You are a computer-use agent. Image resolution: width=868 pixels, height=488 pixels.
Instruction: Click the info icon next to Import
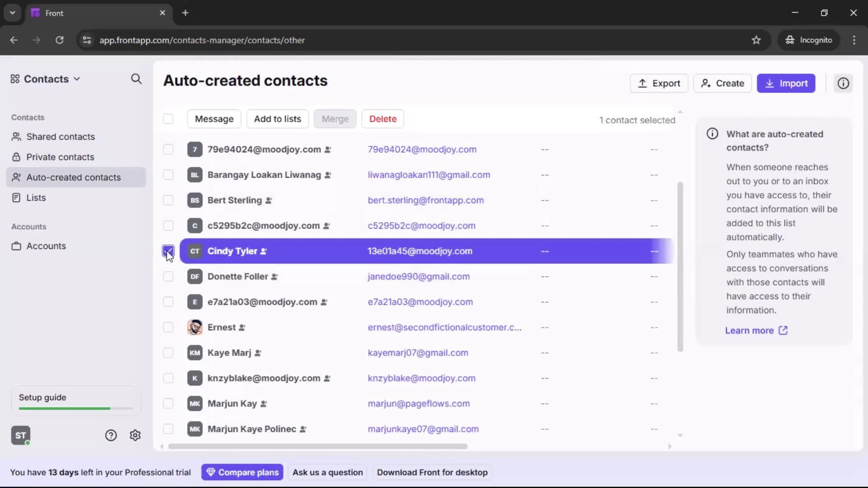843,83
